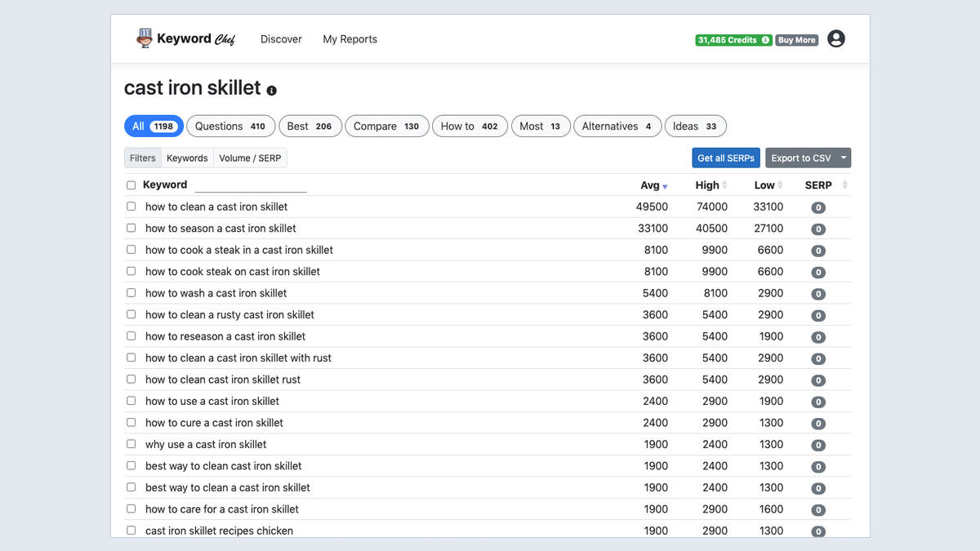The width and height of the screenshot is (980, 551).
Task: Click the Keyword Chef logo icon
Action: tap(145, 38)
